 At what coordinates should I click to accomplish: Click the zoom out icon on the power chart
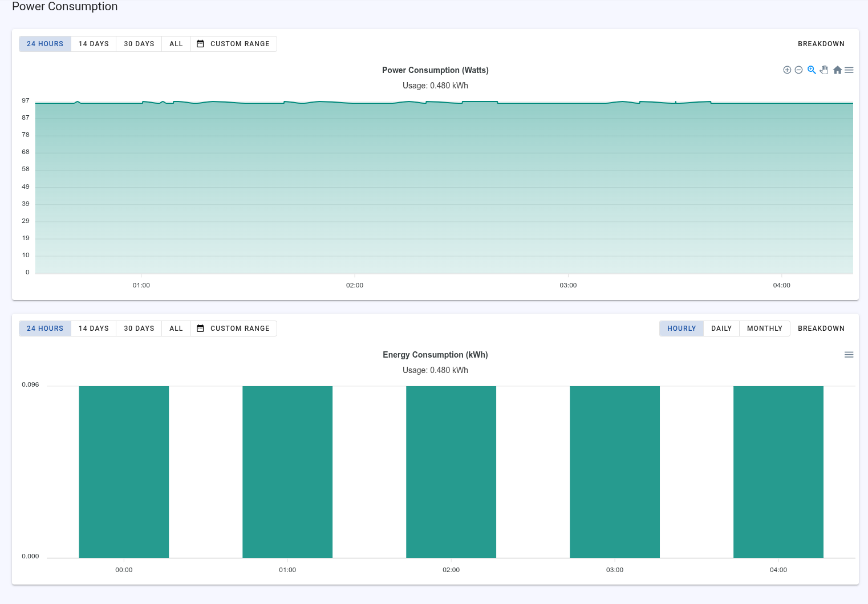(x=799, y=70)
